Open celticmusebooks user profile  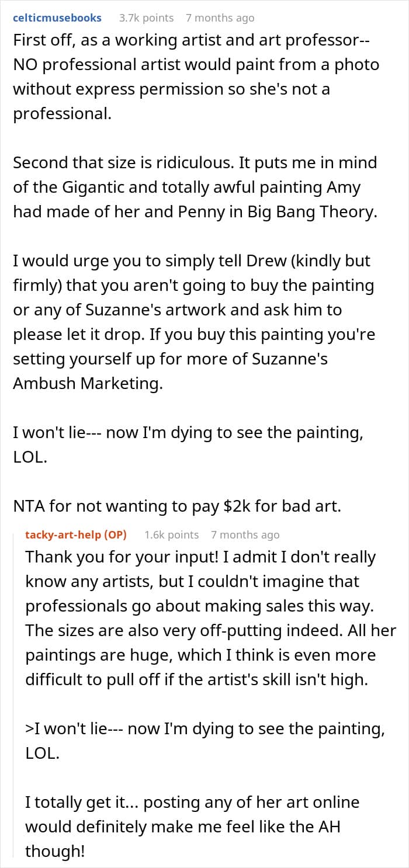[57, 18]
